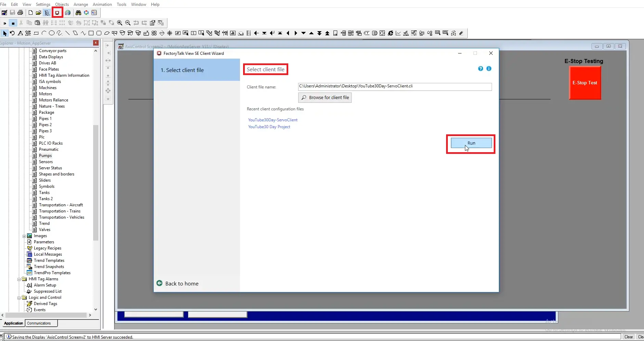
Task: Select the Ellipse drawing tool
Action: 51,33
